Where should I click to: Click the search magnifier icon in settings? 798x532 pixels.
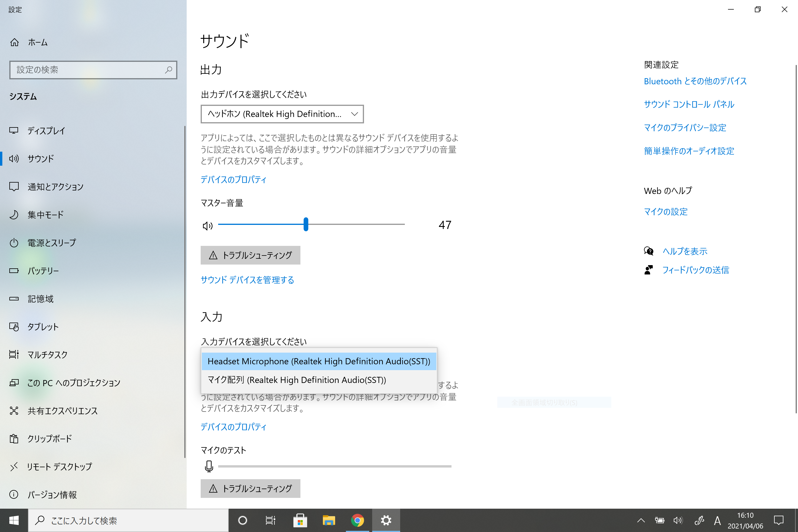[x=169, y=70]
